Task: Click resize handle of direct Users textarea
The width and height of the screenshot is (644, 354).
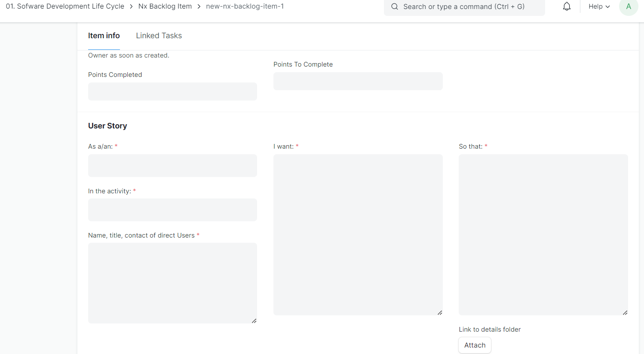Action: [x=254, y=321]
